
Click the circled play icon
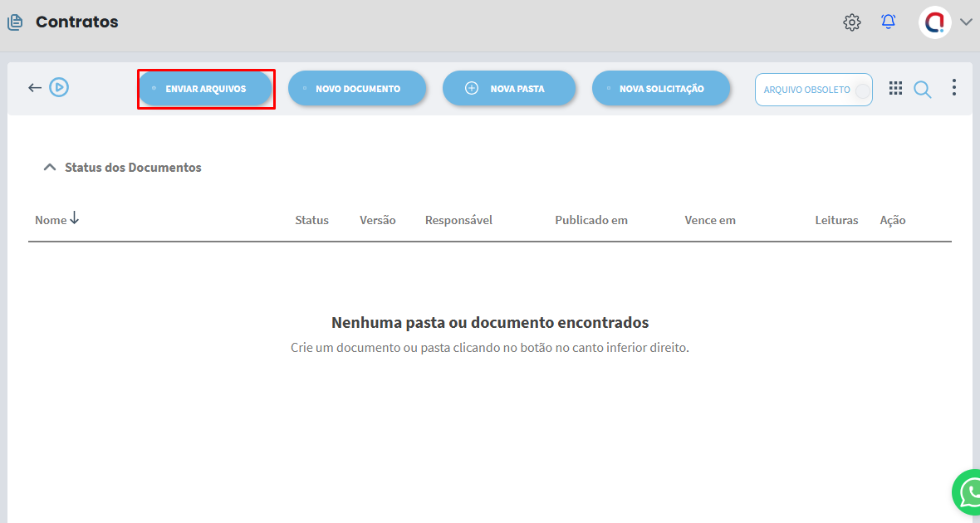click(58, 87)
